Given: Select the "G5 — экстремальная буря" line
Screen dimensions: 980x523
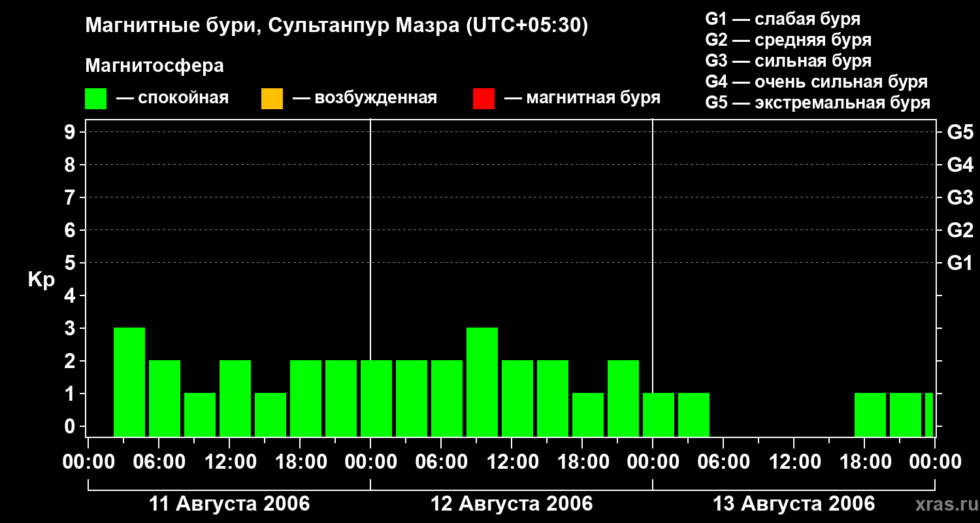Looking at the screenshot, I should click(x=818, y=103).
